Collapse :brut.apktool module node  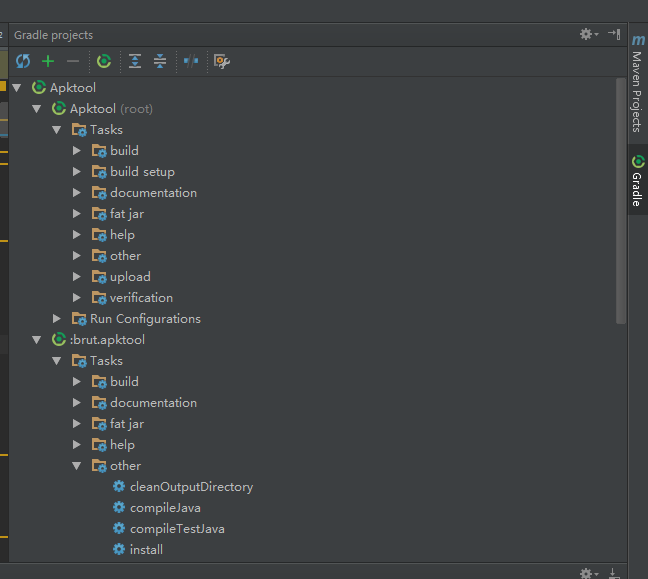(37, 340)
